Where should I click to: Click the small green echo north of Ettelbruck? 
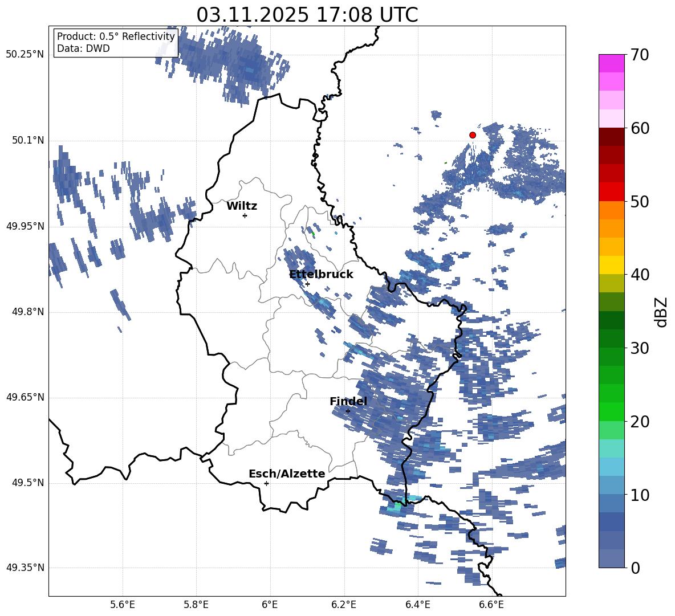point(313,234)
